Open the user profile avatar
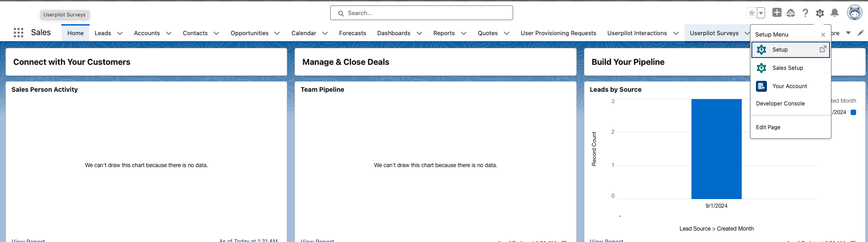 (x=854, y=13)
